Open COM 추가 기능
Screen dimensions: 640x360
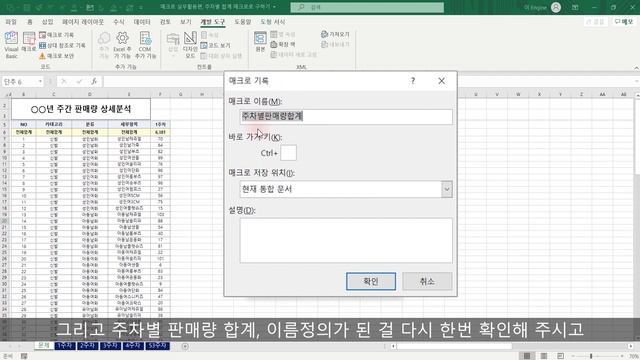coord(145,45)
